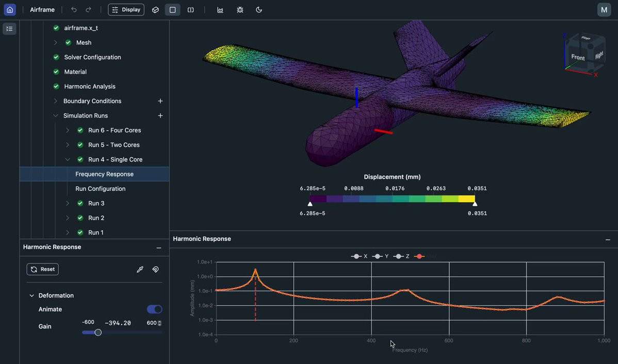Select the Run Configuration tree item
Screen dimensions: 618x364
click(x=100, y=189)
